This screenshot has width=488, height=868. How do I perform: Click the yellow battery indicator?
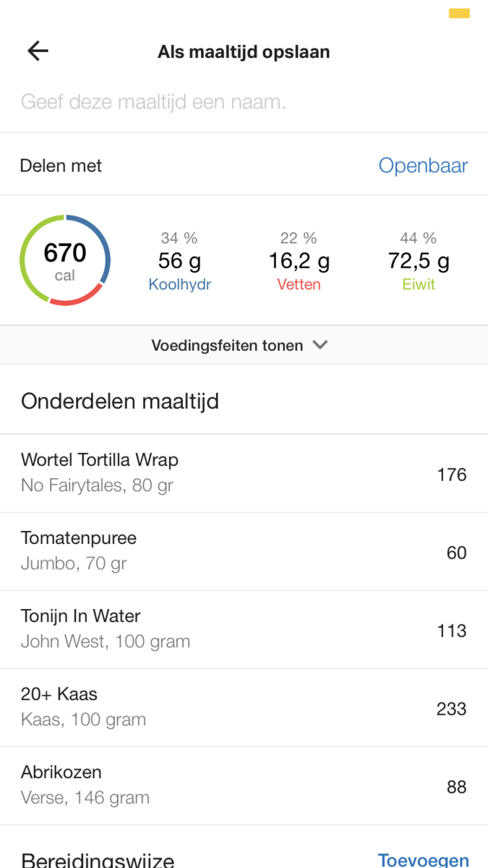[x=459, y=13]
